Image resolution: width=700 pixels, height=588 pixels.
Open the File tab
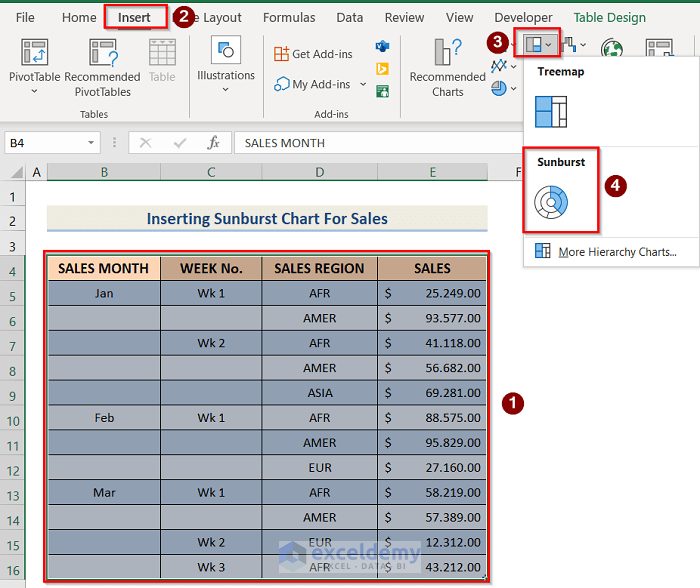point(25,17)
